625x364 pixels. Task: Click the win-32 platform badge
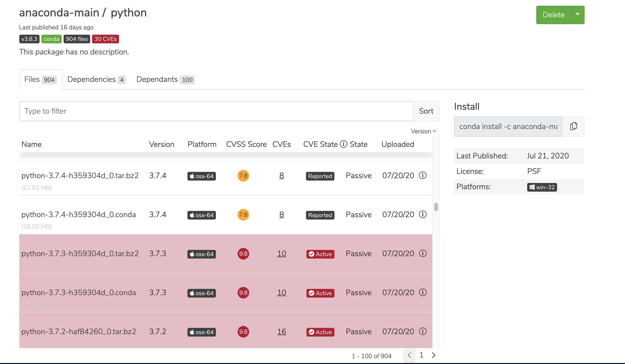pos(542,187)
